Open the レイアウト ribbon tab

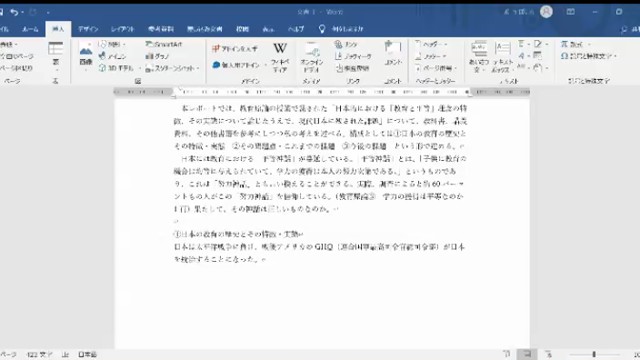122,29
